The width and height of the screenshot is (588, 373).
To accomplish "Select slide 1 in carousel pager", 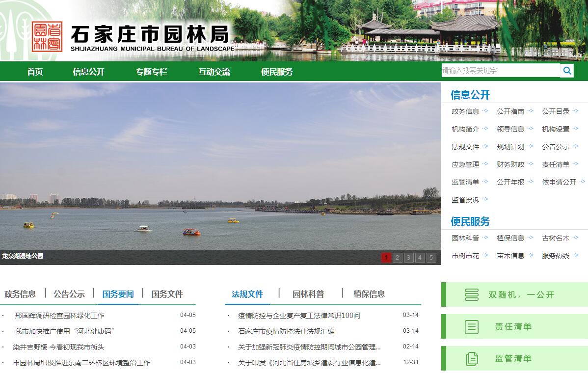I will coord(386,258).
